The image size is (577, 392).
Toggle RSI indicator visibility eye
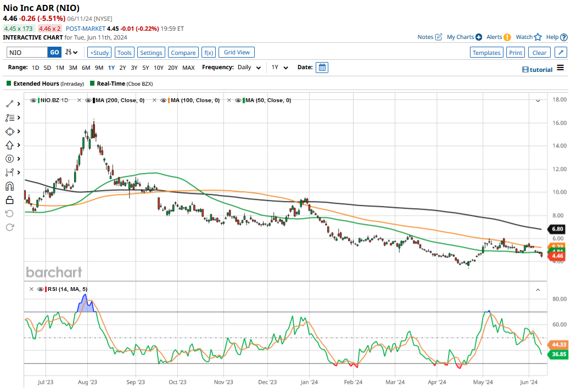coord(41,289)
